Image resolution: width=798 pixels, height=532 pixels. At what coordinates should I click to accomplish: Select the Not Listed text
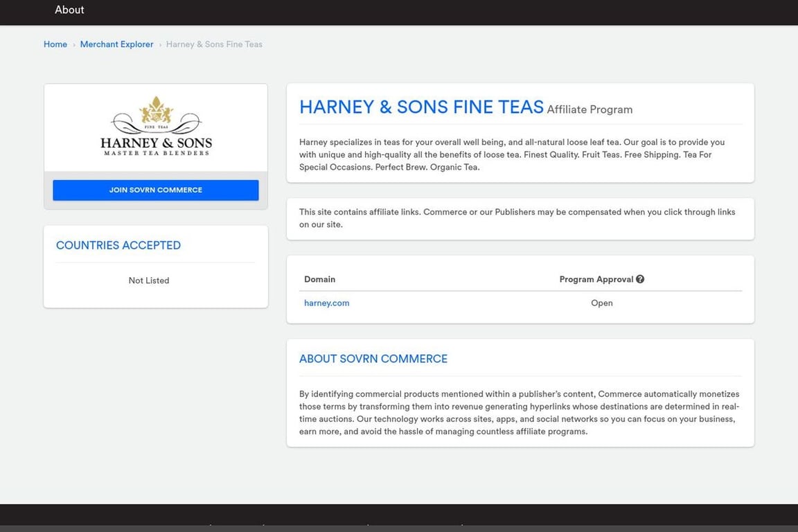[x=149, y=281]
